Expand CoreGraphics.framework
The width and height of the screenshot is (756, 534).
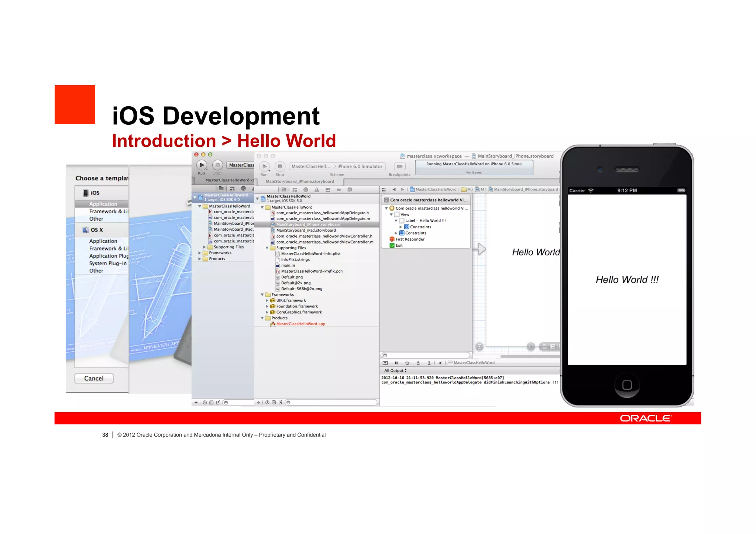click(267, 312)
